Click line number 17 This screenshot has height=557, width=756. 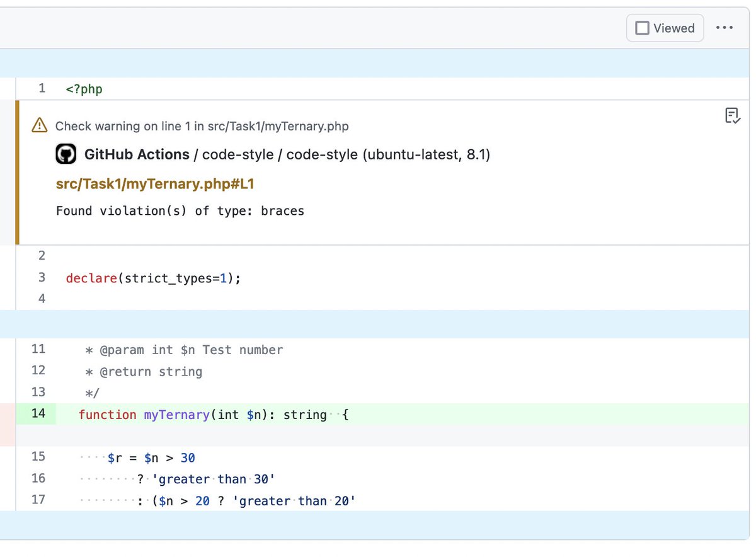[x=38, y=500]
